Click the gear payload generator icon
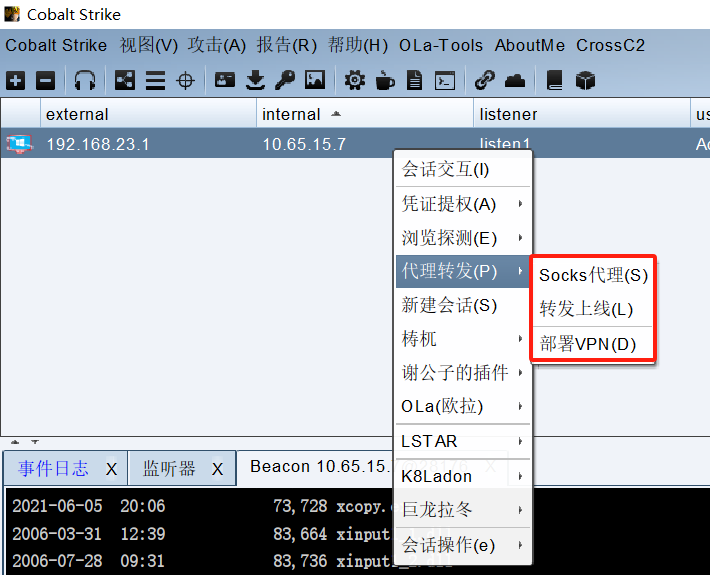 tap(355, 81)
